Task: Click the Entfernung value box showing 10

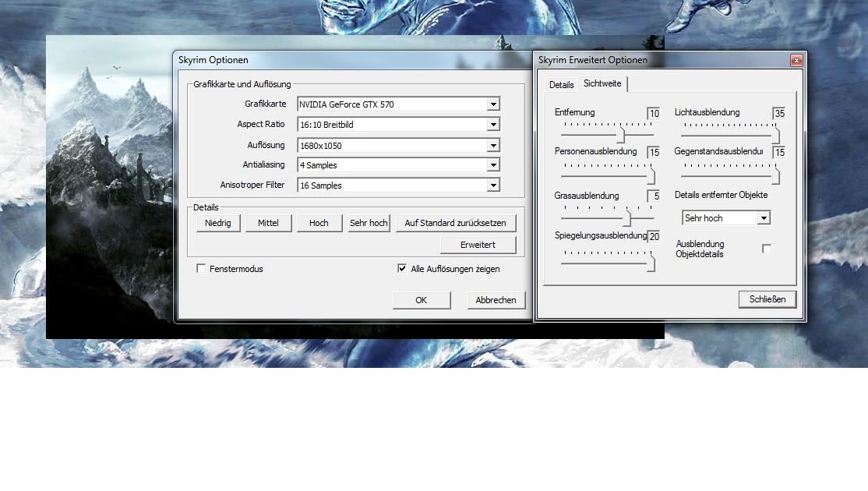Action: pos(653,114)
